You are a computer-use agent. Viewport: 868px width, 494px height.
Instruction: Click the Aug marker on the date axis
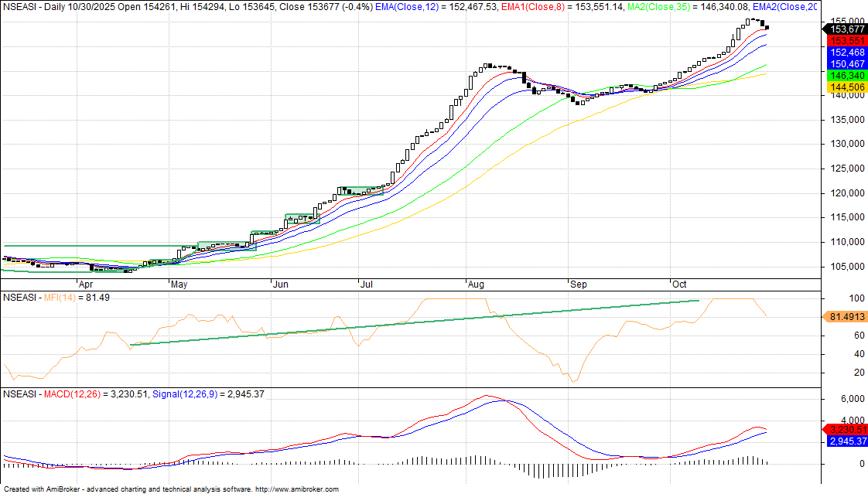[477, 284]
